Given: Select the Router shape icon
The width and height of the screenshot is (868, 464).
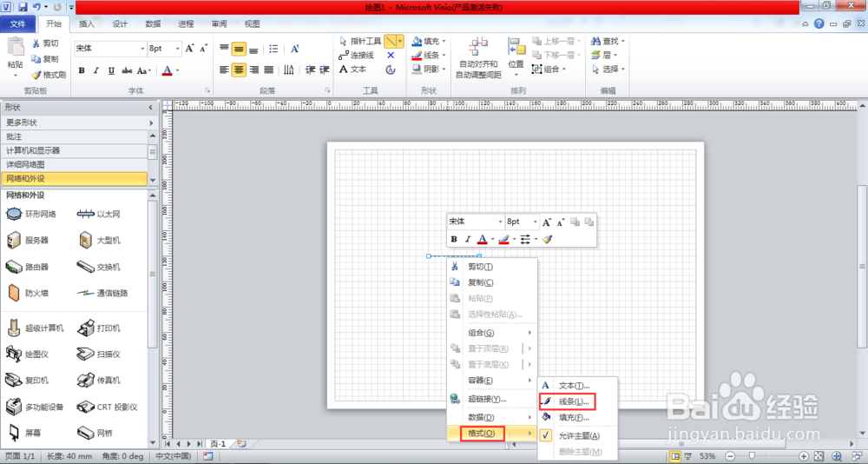Looking at the screenshot, I should (15, 267).
